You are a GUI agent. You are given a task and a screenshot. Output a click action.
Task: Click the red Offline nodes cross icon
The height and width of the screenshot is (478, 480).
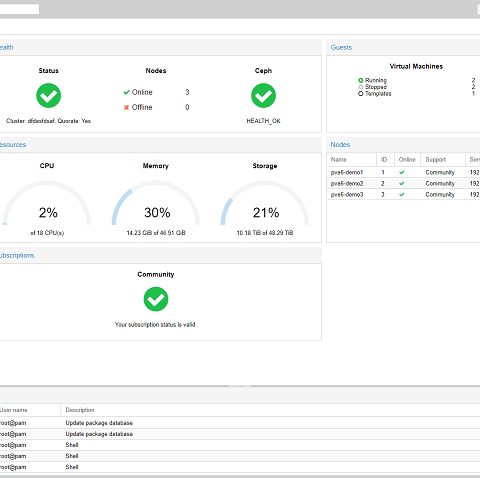pos(126,107)
